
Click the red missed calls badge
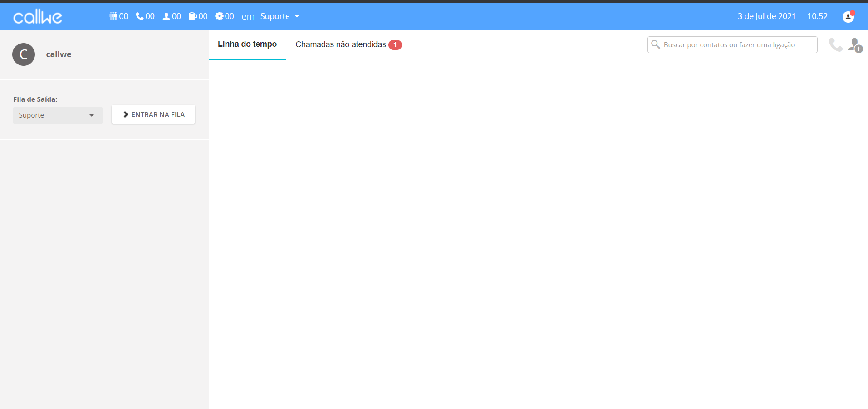[x=395, y=44]
